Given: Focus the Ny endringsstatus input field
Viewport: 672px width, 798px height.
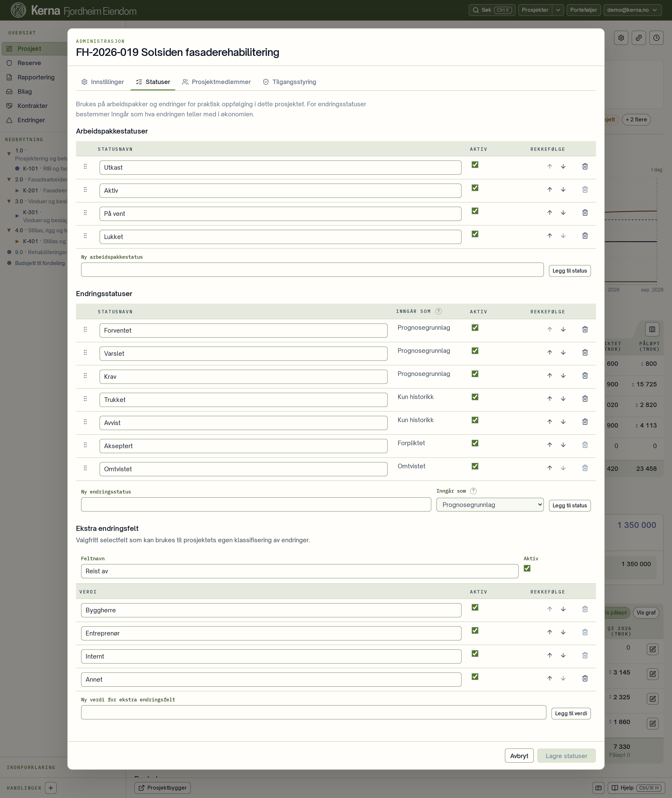Looking at the screenshot, I should pos(256,504).
